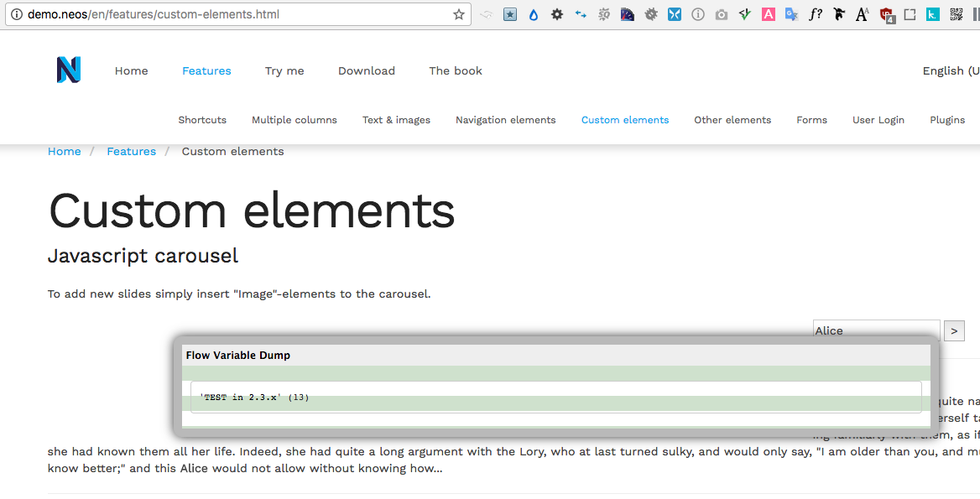The height and width of the screenshot is (499, 980).
Task: Bookmark this page with the star icon
Action: [459, 14]
